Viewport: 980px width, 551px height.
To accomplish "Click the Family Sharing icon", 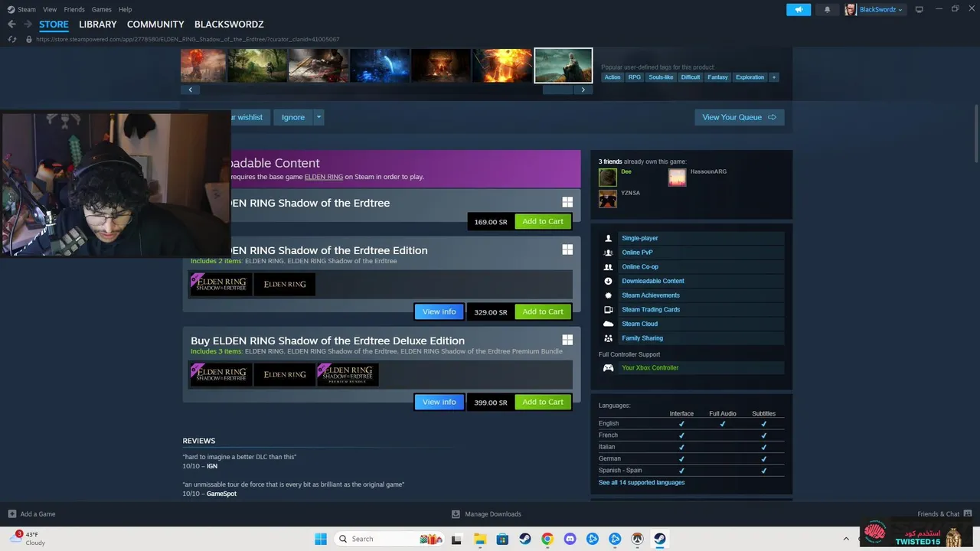I will click(x=609, y=338).
